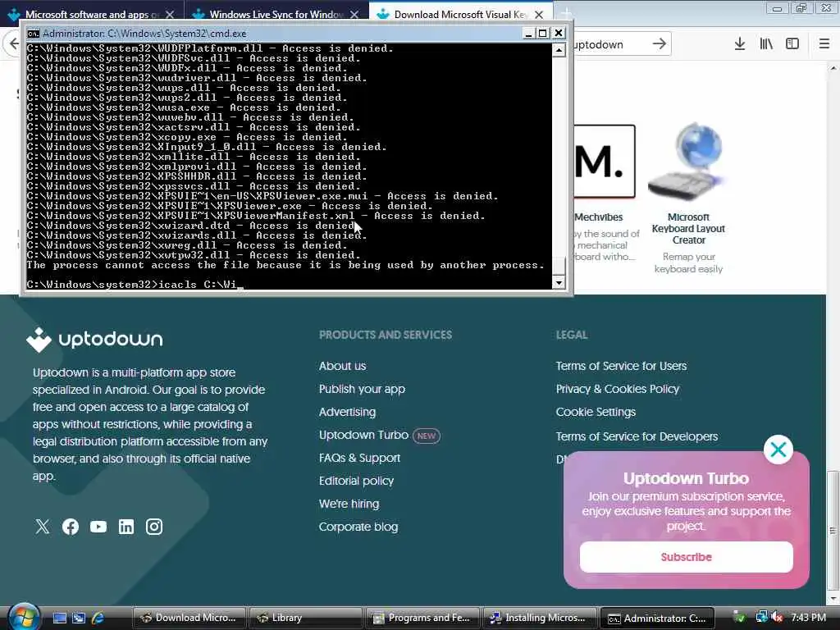Switch to Download Micro... taskbar button
Viewport: 840px width, 630px height.
point(189,619)
